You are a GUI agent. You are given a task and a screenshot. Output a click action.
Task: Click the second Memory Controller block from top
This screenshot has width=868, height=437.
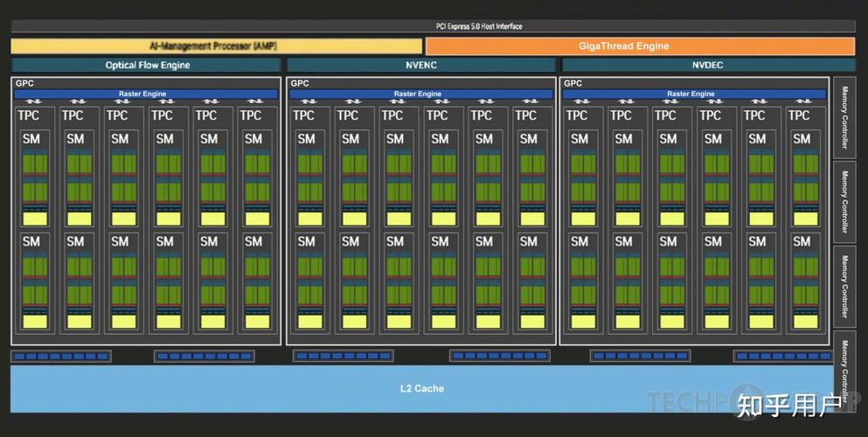pos(844,202)
